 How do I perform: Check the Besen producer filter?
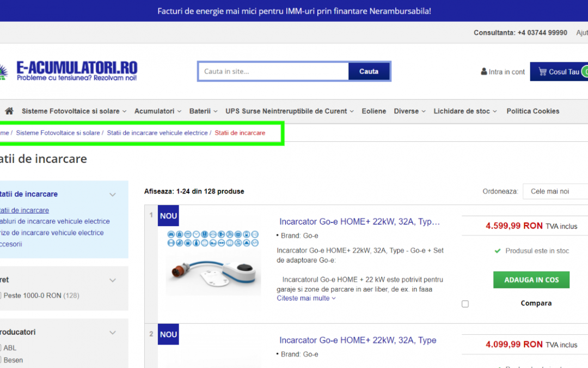tap(1, 360)
